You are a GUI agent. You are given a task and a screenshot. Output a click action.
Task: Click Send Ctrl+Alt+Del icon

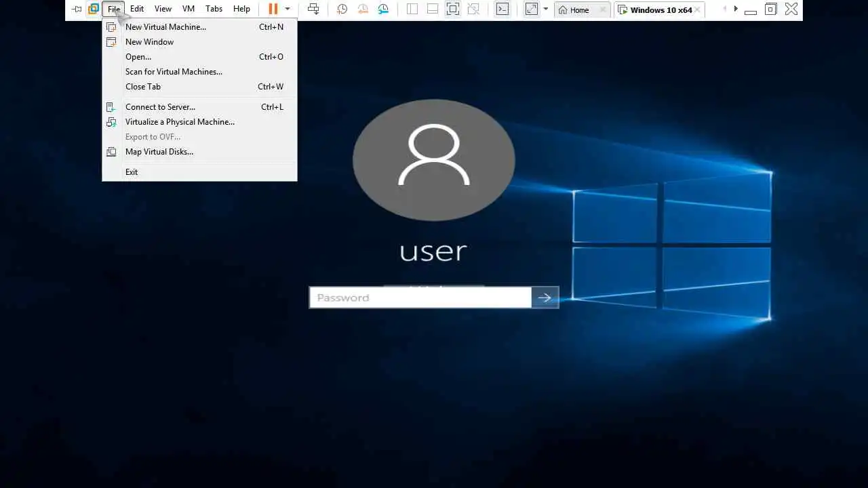coord(313,9)
